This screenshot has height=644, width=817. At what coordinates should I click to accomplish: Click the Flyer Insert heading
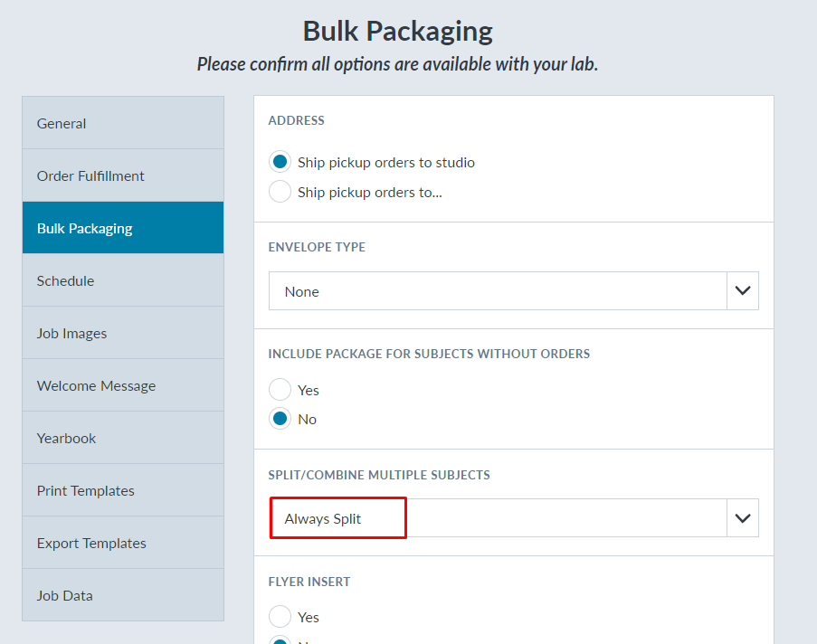point(309,582)
